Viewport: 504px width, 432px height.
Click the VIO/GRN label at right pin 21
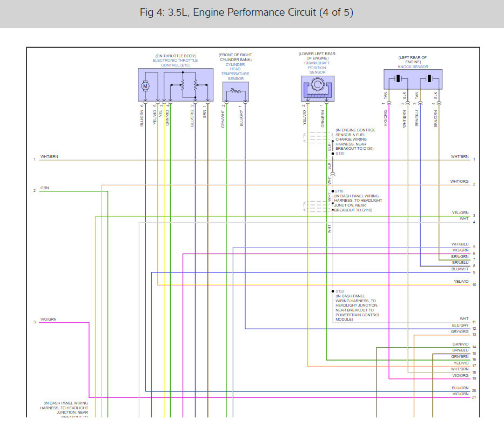click(x=461, y=394)
